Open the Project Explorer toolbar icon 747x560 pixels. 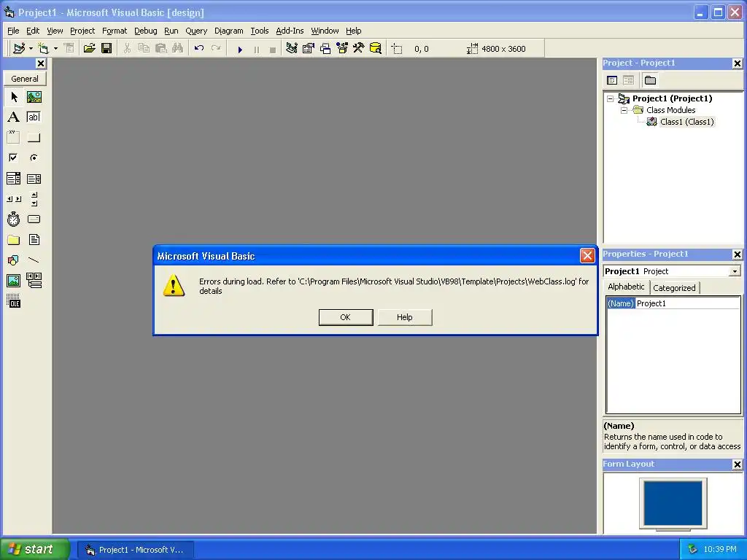pos(292,49)
